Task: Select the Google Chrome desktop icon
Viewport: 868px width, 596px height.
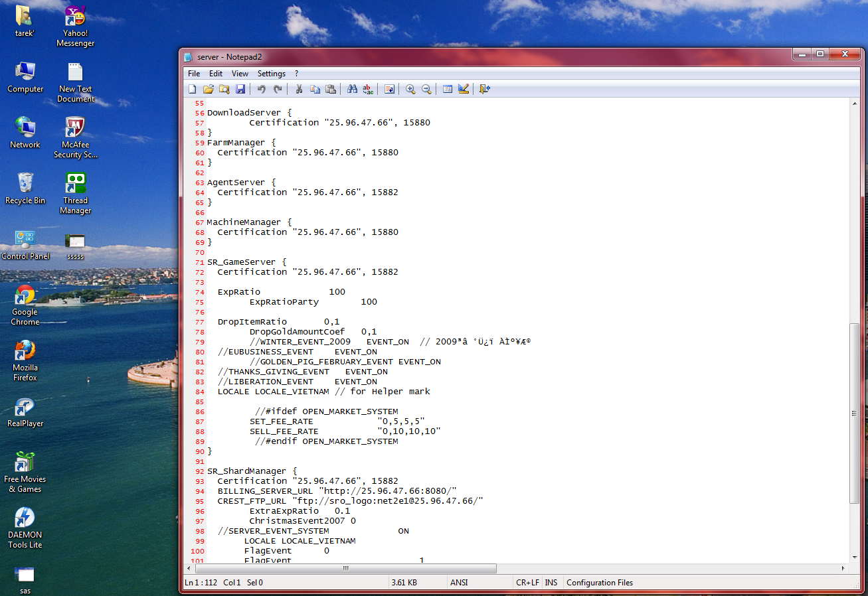Action: pyautogui.click(x=25, y=305)
